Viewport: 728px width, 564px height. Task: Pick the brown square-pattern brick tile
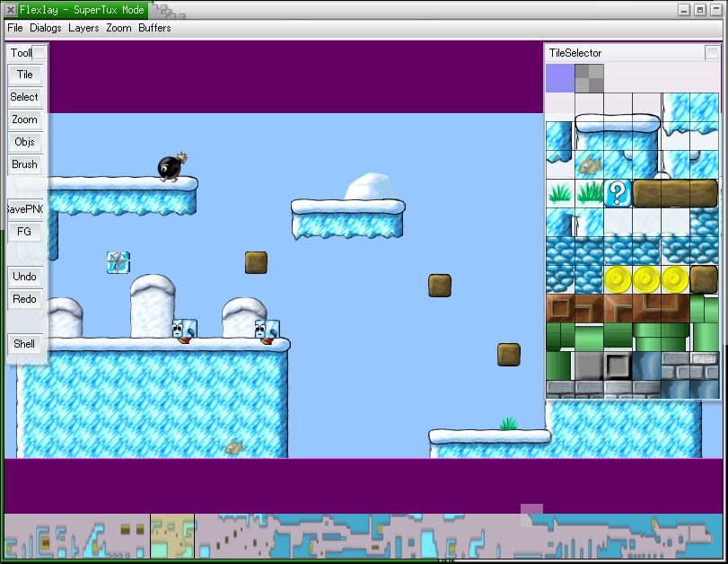coord(560,308)
